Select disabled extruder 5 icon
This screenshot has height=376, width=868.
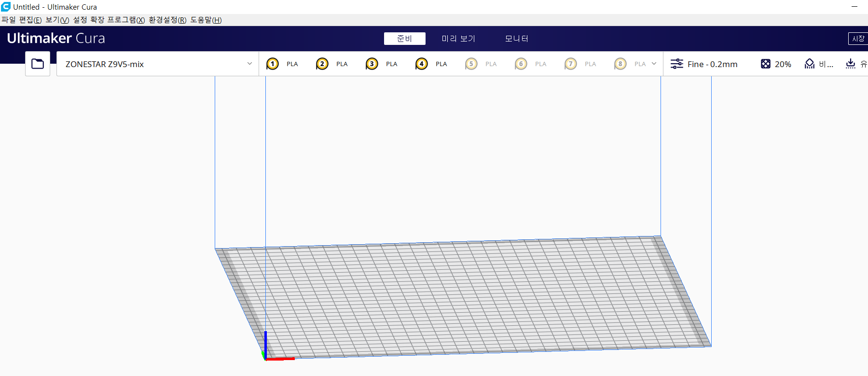(x=471, y=64)
